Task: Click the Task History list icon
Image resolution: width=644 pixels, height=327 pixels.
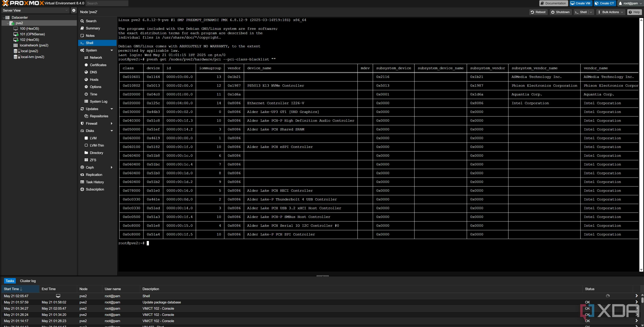Action: [x=82, y=182]
